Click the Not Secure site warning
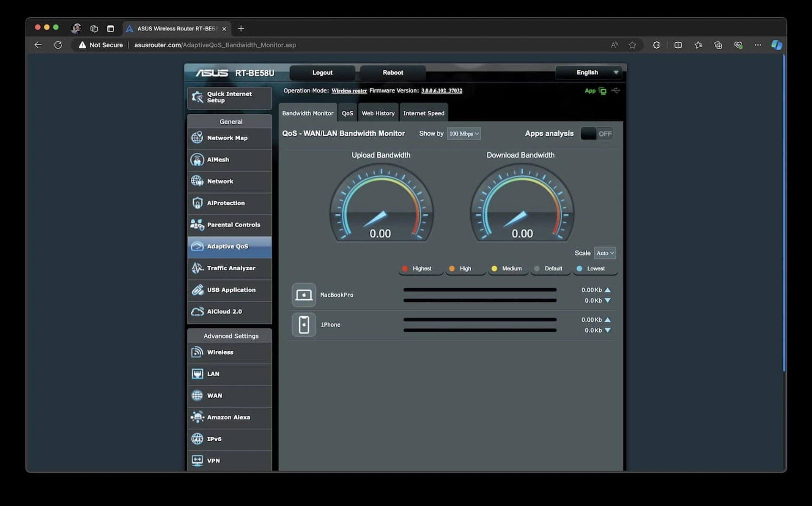This screenshot has height=506, width=812. click(x=101, y=45)
